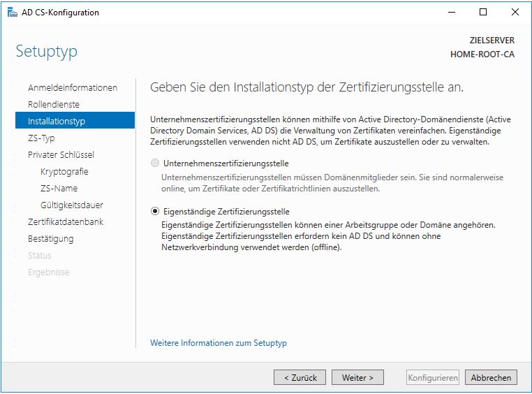The width and height of the screenshot is (532, 394).
Task: Select Eigenständige Zertifizierungsstelle radio button
Action: [x=156, y=212]
